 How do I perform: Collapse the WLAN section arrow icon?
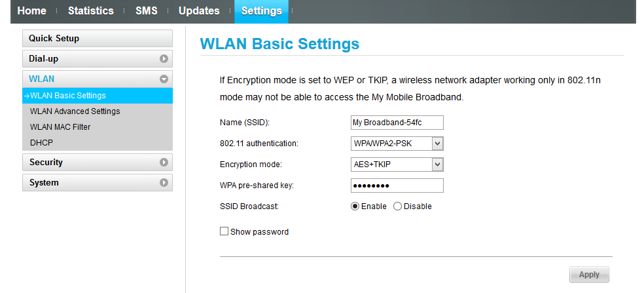tap(164, 79)
